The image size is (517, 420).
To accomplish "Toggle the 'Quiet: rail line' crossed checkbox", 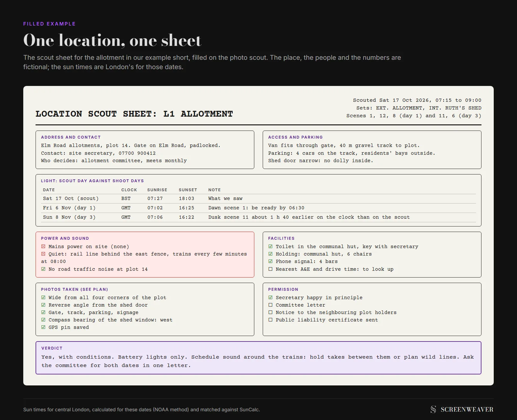I will (43, 254).
